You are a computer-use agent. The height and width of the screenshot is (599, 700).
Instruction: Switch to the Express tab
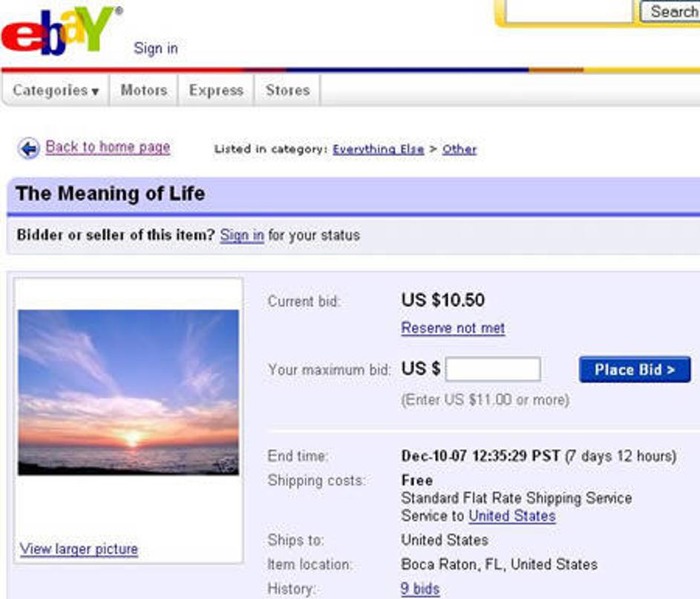point(216,91)
